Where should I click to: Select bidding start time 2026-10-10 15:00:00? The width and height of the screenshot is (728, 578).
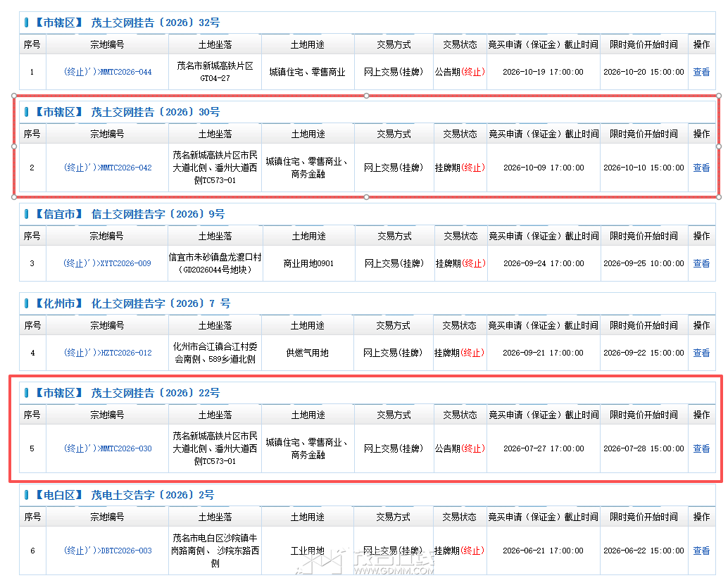point(644,168)
